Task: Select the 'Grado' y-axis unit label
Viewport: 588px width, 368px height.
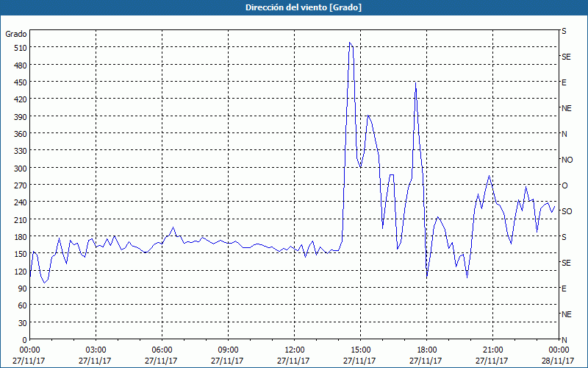Action: (16, 34)
